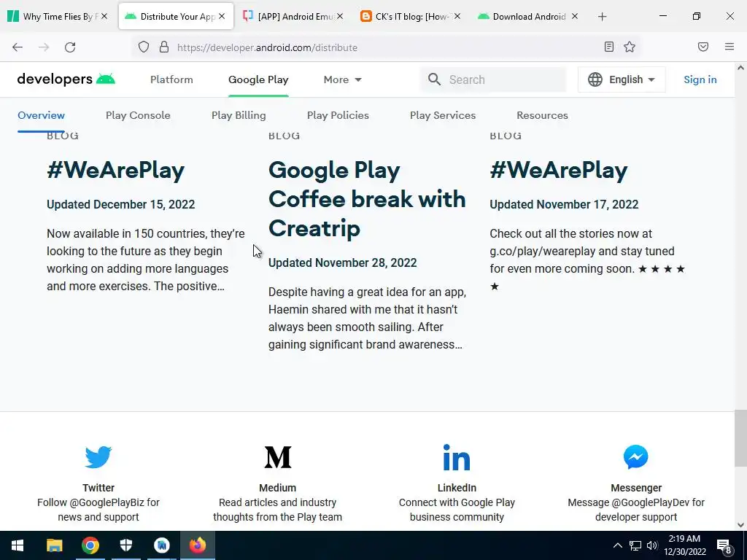Open tracking protection shield icon
This screenshot has height=560, width=747.
point(144,47)
